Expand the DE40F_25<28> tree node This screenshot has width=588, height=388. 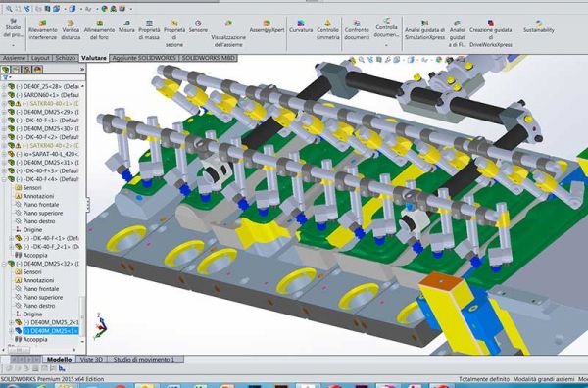[x=4, y=86]
